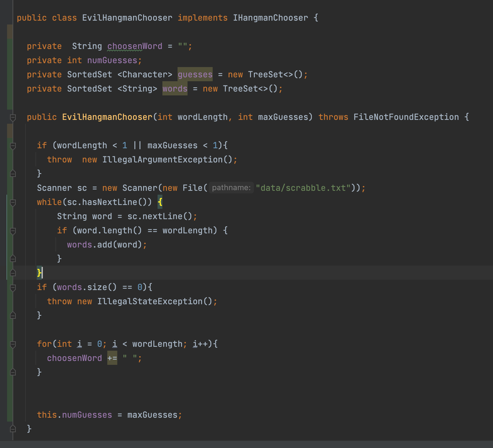Click the constructor's closing fold marker
The height and width of the screenshot is (448, 493).
pos(13,429)
